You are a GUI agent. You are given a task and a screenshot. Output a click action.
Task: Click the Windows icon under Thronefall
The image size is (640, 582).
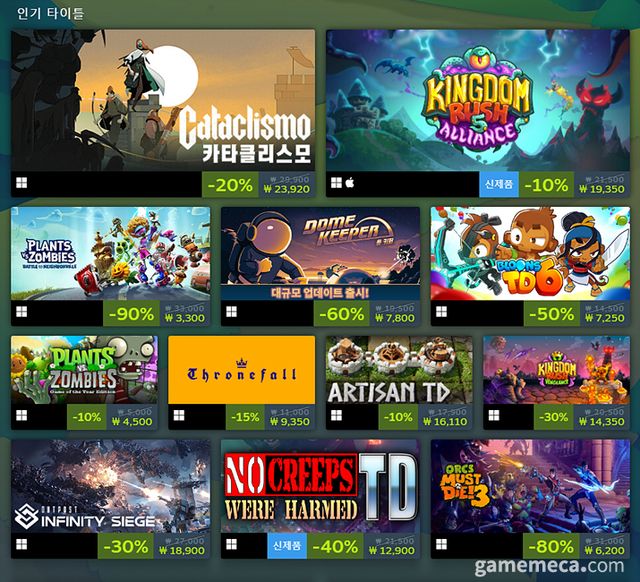pos(179,415)
